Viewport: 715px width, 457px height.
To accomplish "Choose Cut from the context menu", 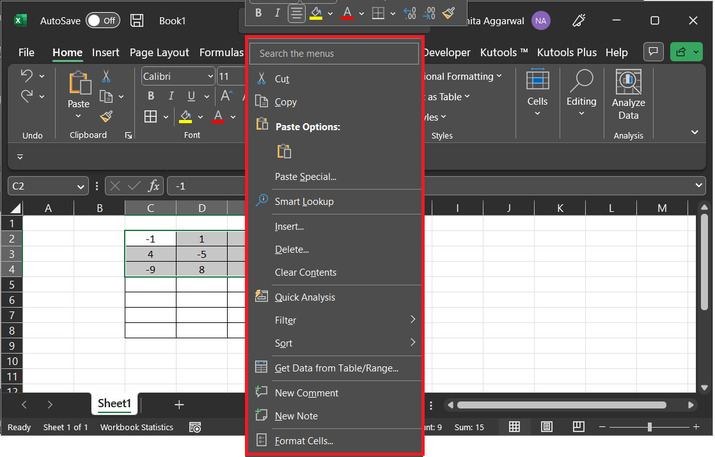I will click(334, 79).
